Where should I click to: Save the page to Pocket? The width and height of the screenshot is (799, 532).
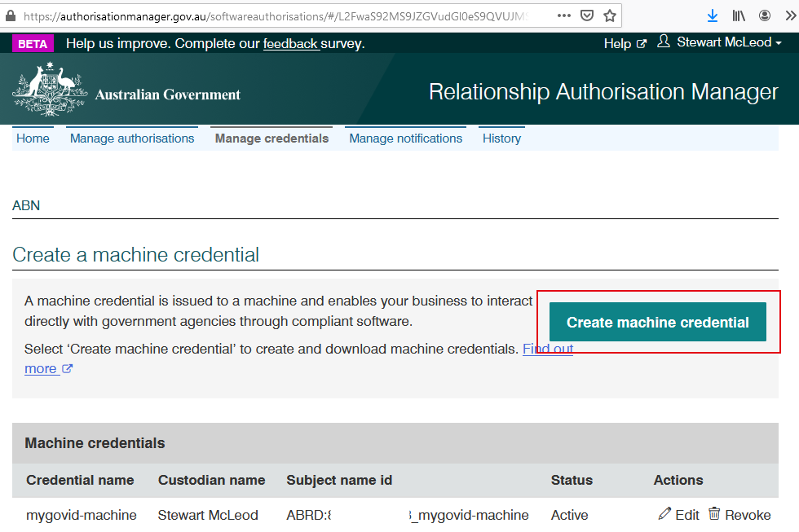coord(587,15)
